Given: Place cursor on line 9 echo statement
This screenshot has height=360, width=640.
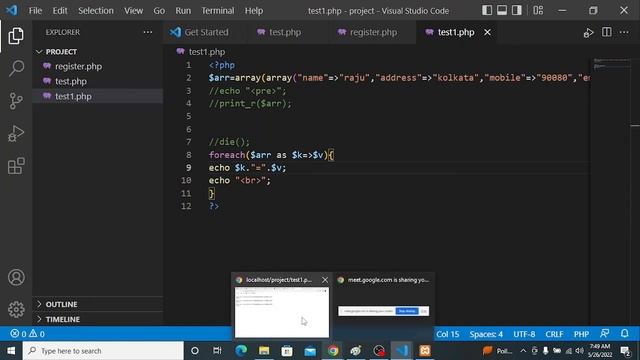Looking at the screenshot, I should 247,168.
